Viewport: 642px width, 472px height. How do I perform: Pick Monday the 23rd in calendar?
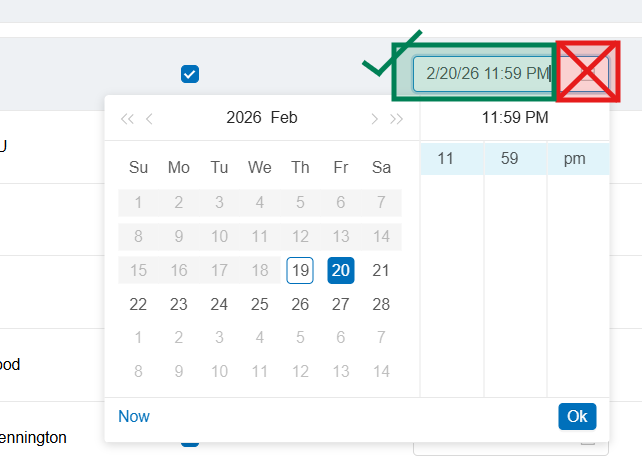point(179,305)
